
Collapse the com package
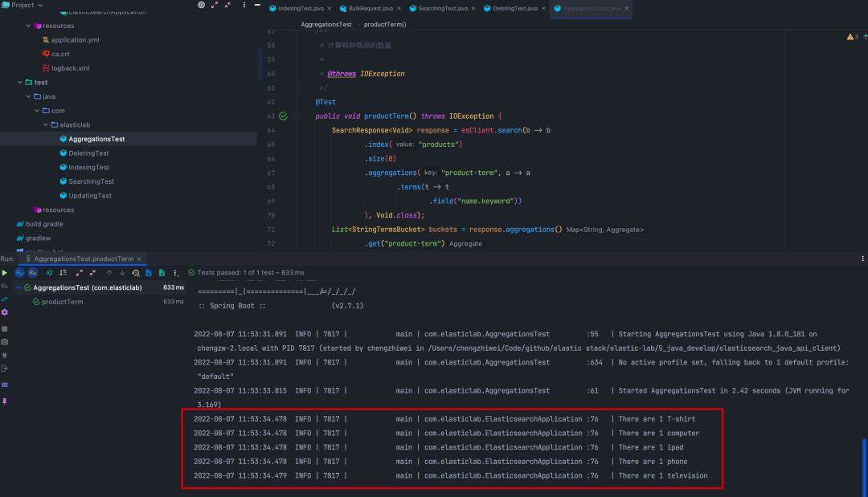37,111
